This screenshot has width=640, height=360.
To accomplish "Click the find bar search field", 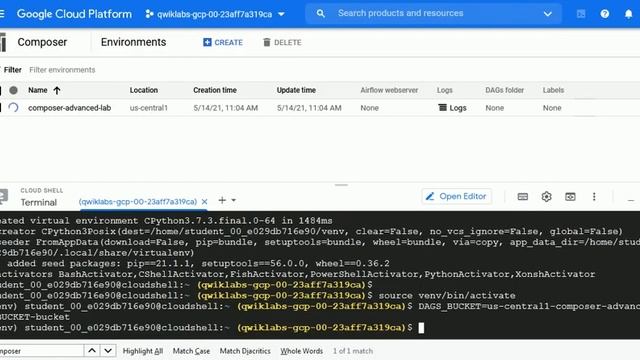I will [x=41, y=351].
